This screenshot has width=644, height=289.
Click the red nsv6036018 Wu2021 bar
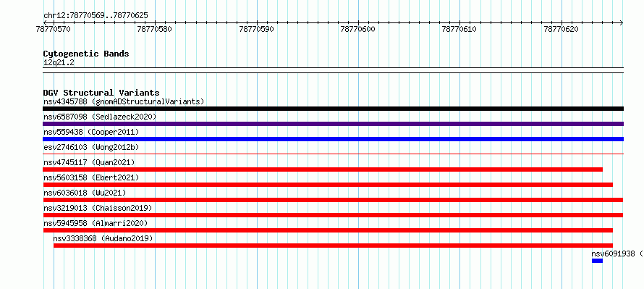point(333,200)
